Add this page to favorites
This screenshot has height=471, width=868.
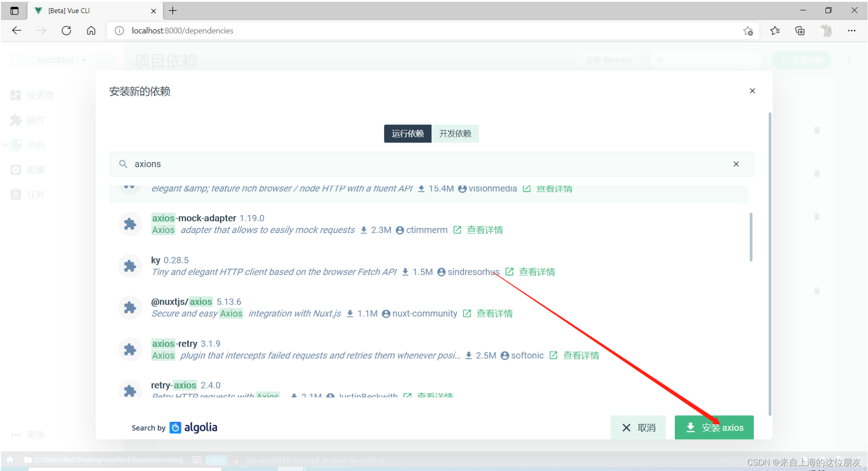coord(748,31)
